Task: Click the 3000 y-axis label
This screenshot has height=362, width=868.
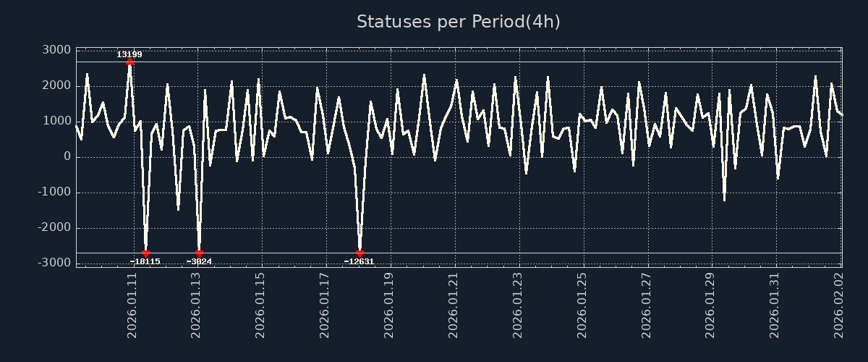Action: (56, 50)
